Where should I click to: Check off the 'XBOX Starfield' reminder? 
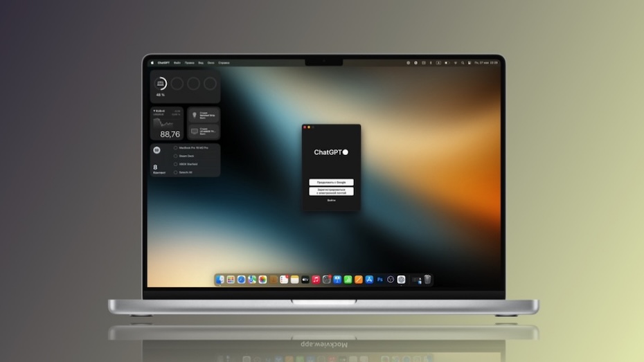(x=176, y=164)
